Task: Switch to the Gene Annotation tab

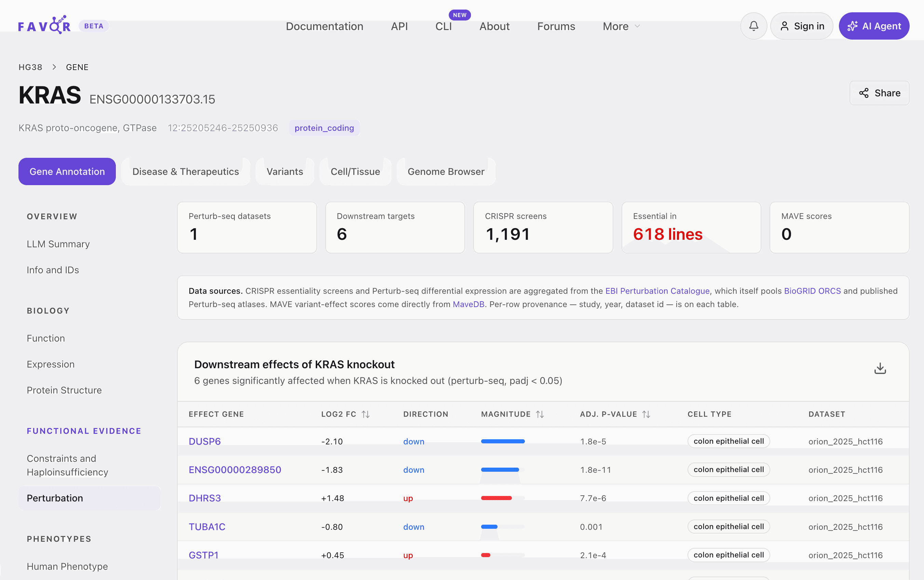Action: [67, 171]
